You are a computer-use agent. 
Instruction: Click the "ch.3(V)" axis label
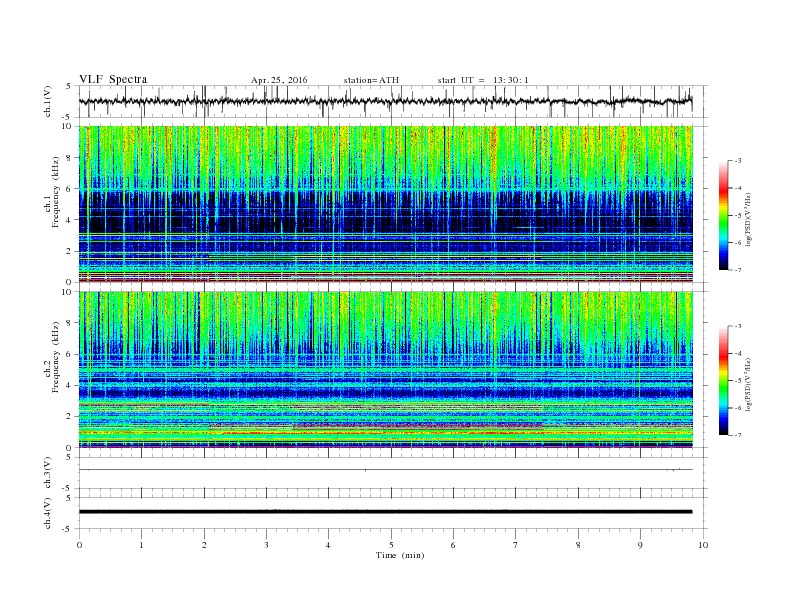[x=48, y=473]
